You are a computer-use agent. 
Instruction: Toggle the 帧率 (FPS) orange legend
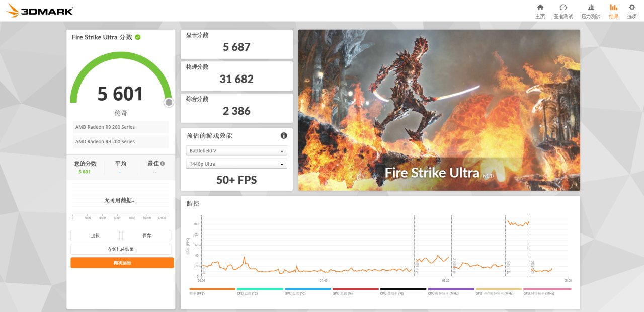coord(212,291)
